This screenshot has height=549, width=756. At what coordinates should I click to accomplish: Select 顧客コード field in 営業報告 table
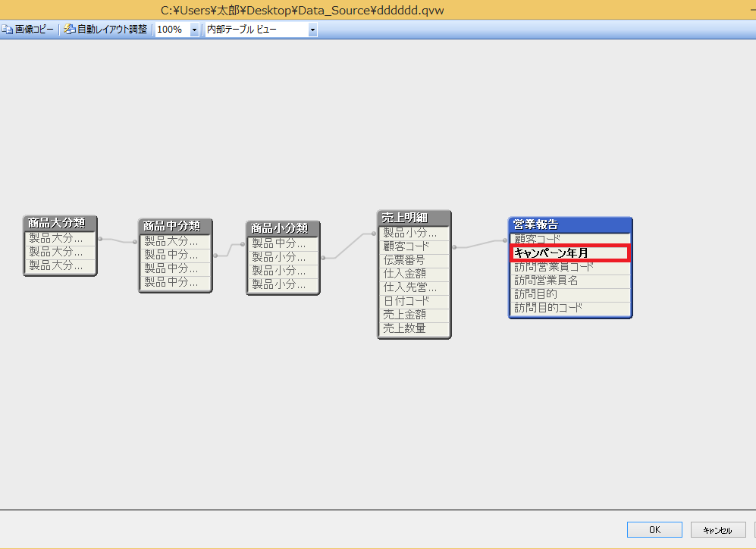pos(570,239)
